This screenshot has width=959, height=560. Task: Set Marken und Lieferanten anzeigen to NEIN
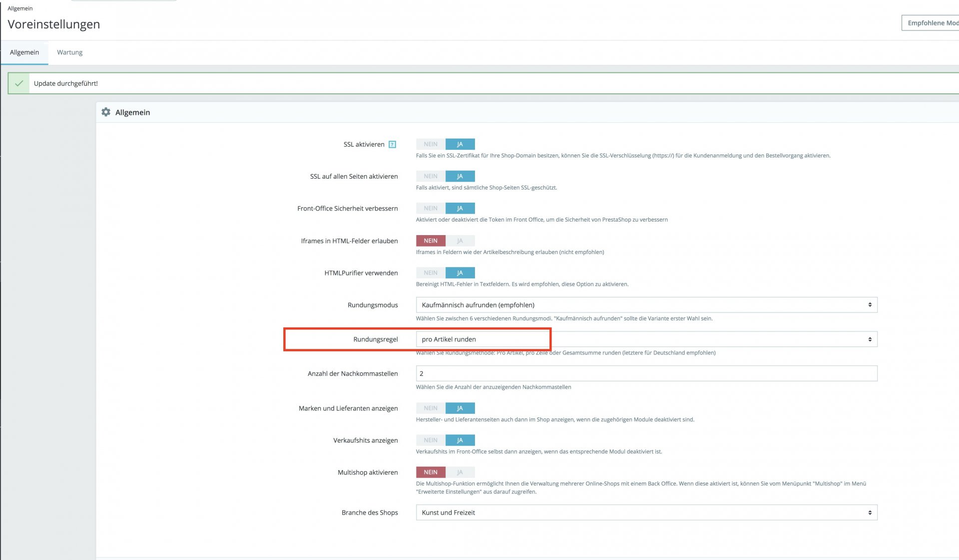click(x=430, y=408)
